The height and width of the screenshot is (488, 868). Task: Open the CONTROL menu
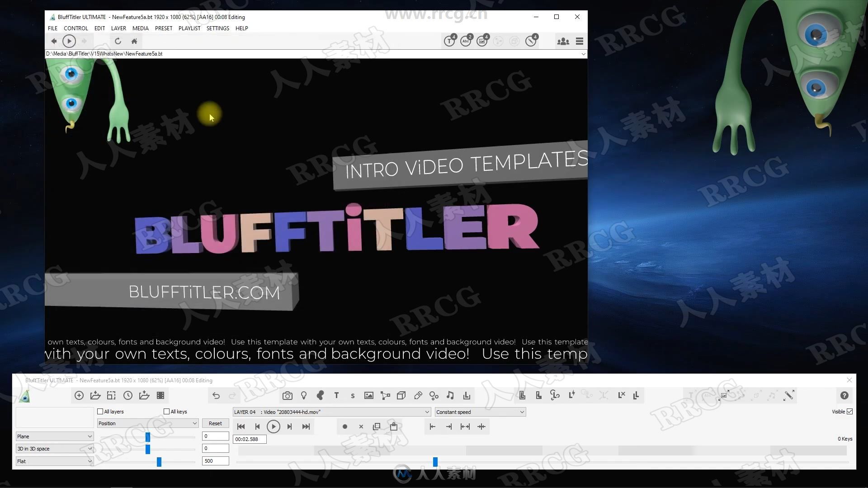pos(76,28)
